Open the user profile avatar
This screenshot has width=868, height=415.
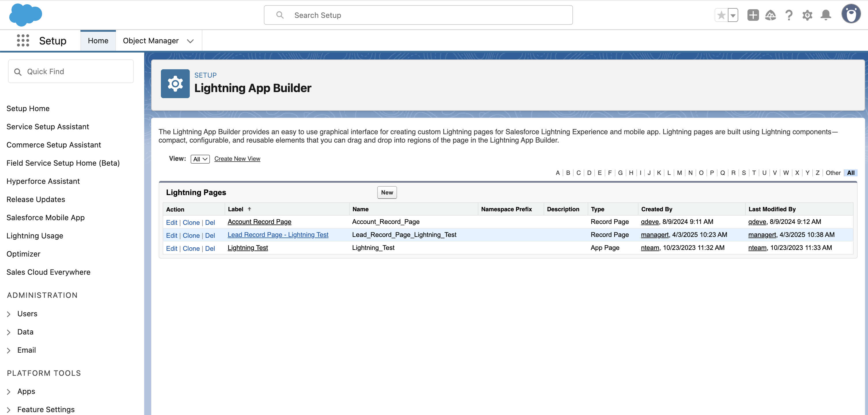pyautogui.click(x=851, y=14)
